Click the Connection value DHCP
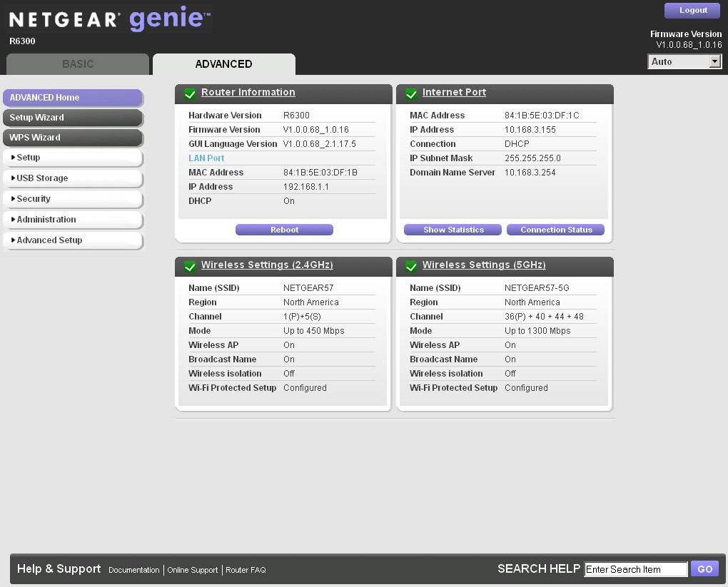 pyautogui.click(x=517, y=144)
